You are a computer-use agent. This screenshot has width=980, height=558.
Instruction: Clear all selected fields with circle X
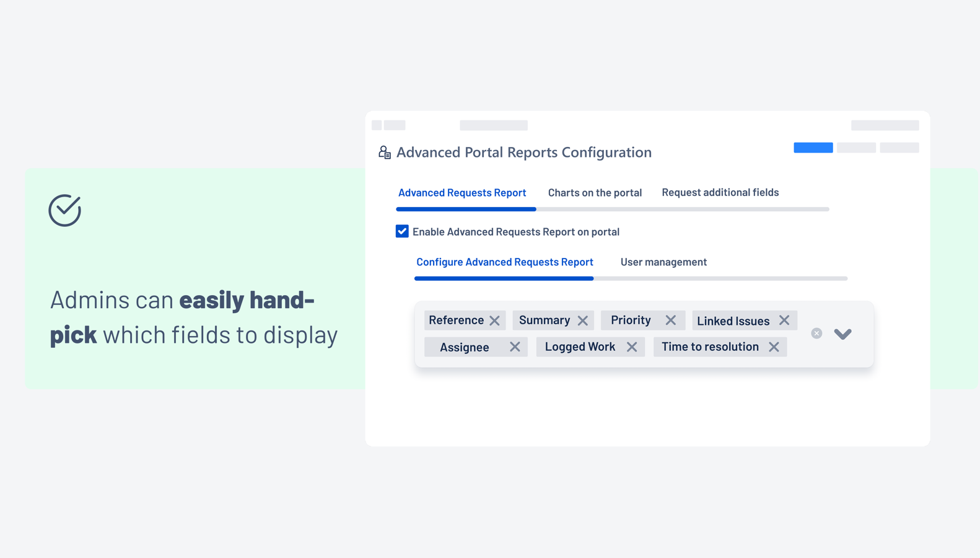[x=816, y=334]
